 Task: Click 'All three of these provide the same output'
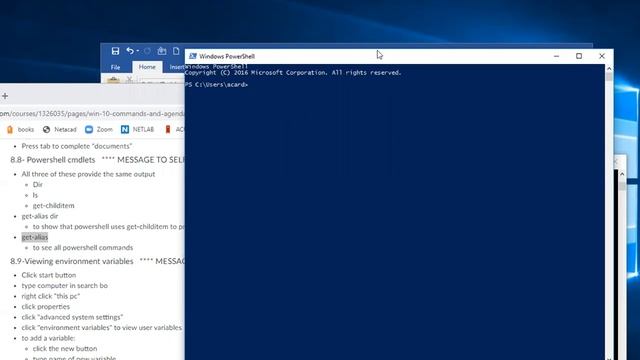click(x=88, y=174)
